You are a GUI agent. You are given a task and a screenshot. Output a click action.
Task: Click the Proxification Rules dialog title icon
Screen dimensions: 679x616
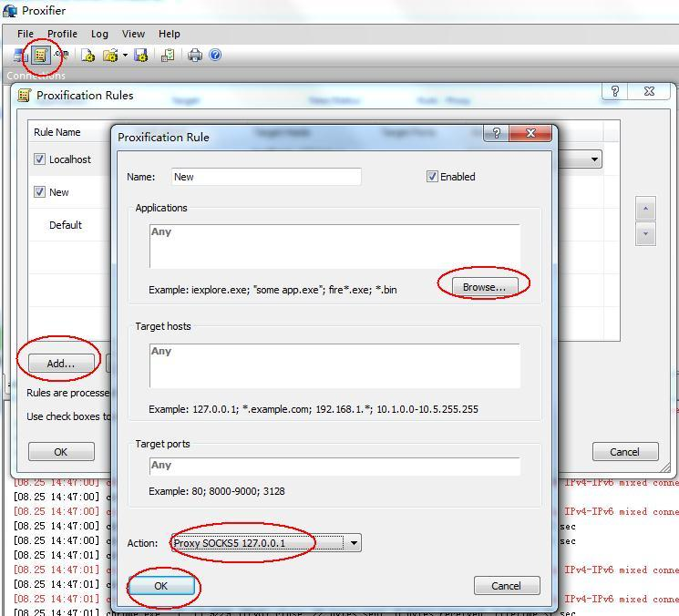click(25, 95)
